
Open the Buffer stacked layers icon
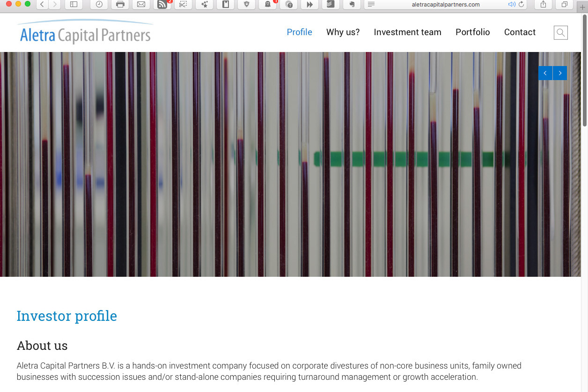[331, 5]
